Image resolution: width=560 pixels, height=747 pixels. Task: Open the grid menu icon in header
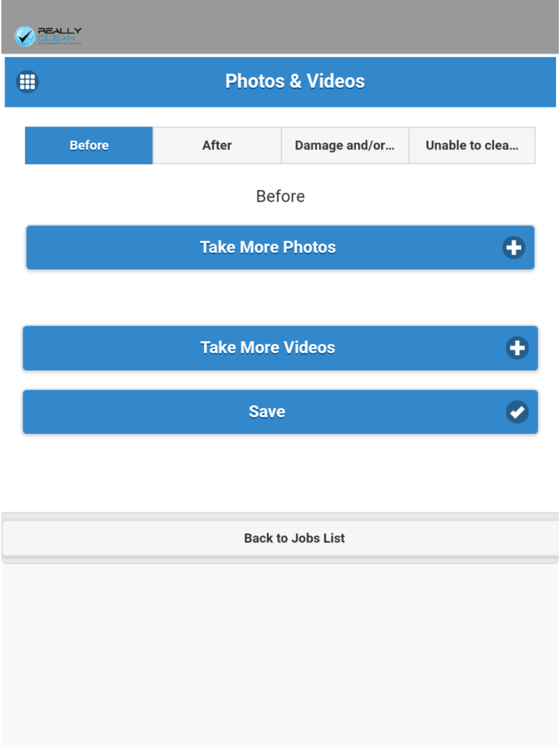pyautogui.click(x=27, y=82)
